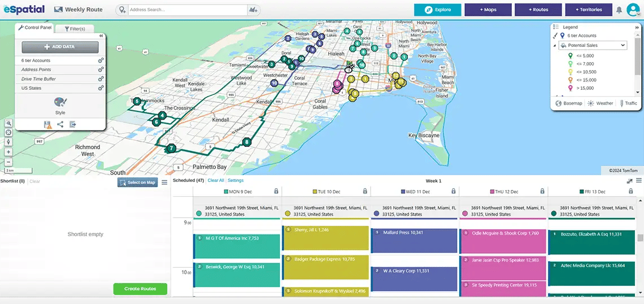Open the user account dropdown arrow
644x304 pixels.
coord(639,13)
